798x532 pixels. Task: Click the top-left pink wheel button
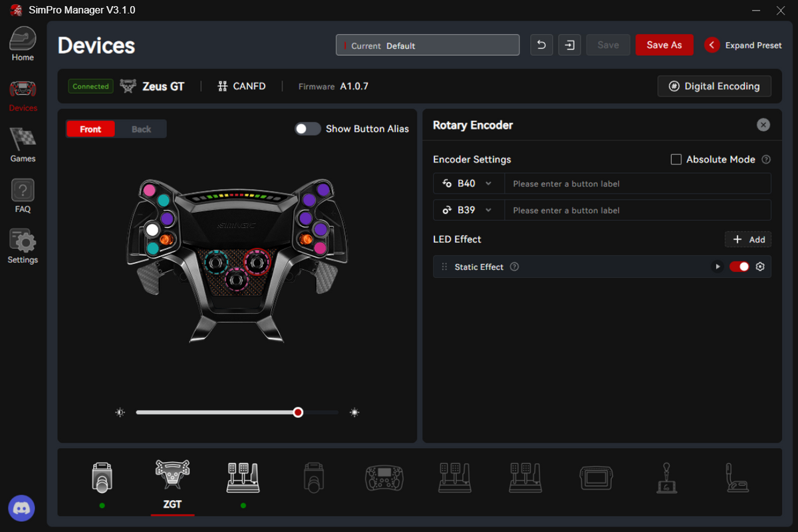point(149,190)
